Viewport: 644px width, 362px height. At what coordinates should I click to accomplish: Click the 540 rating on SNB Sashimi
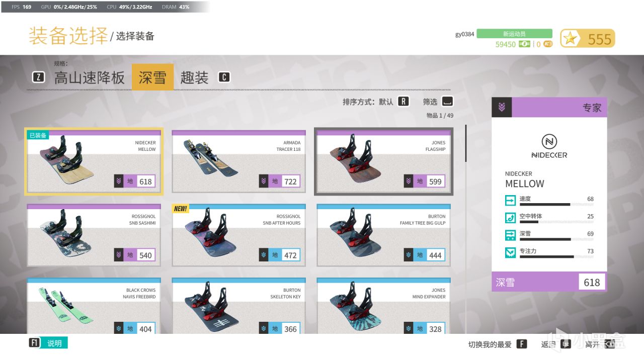(x=145, y=255)
